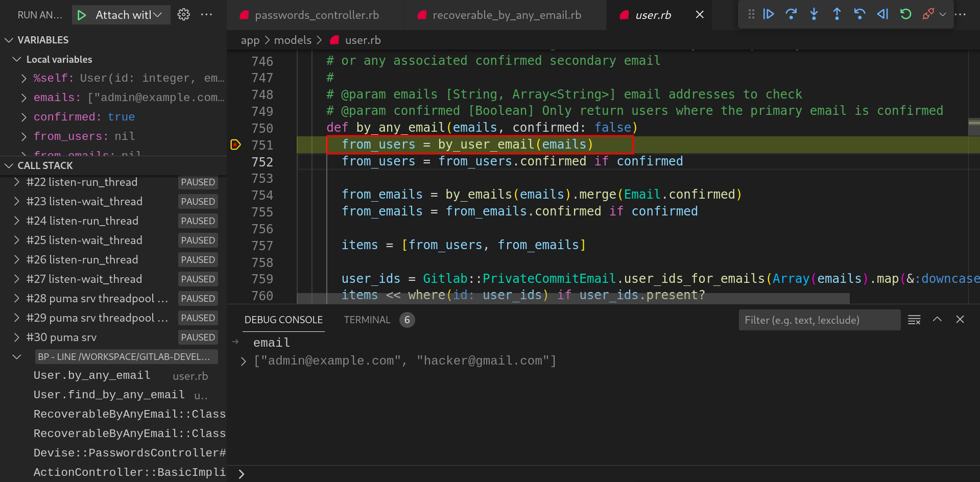The image size is (980, 482).
Task: Open the launch configuration dropdown
Action: (129, 15)
